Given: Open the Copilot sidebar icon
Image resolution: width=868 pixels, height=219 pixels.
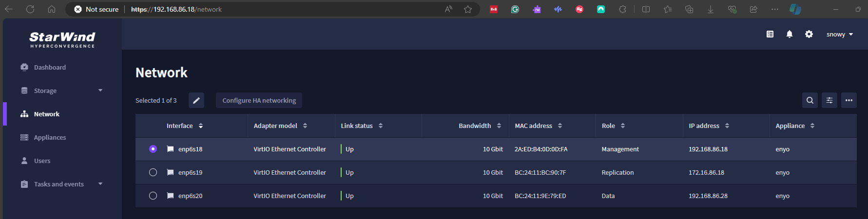Looking at the screenshot, I should (795, 9).
